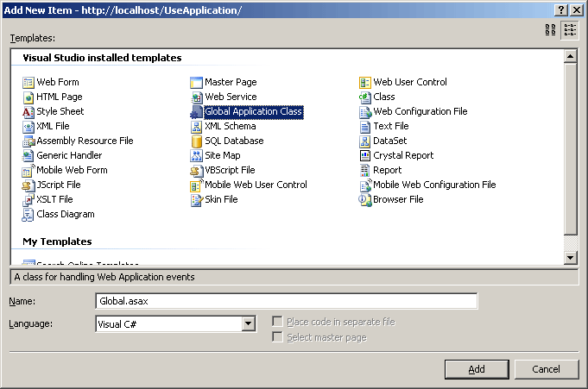This screenshot has height=389, width=588.
Task: Pick the Style Sheet template icon
Action: click(28, 112)
